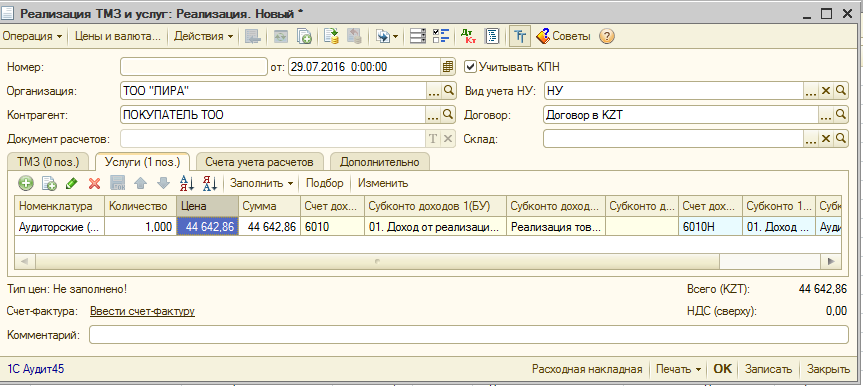Click the document report sheet icon

[492, 36]
